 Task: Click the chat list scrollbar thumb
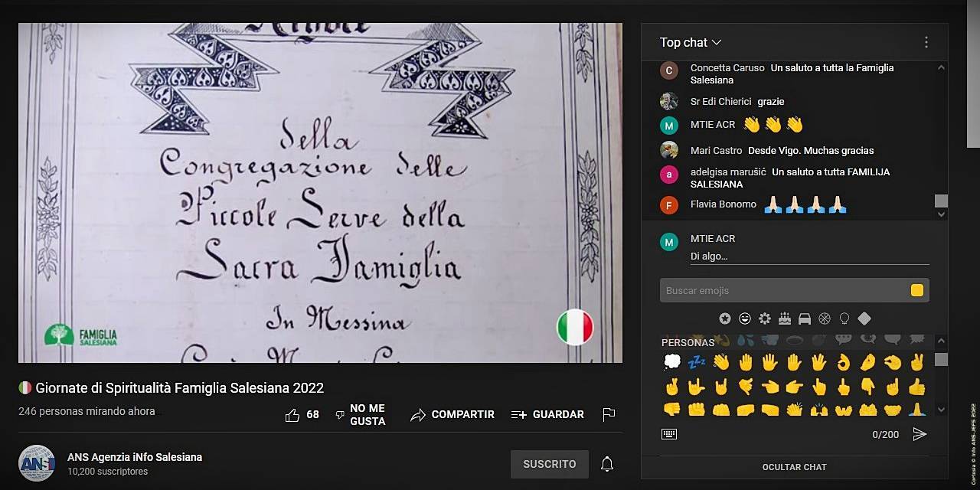[x=941, y=201]
